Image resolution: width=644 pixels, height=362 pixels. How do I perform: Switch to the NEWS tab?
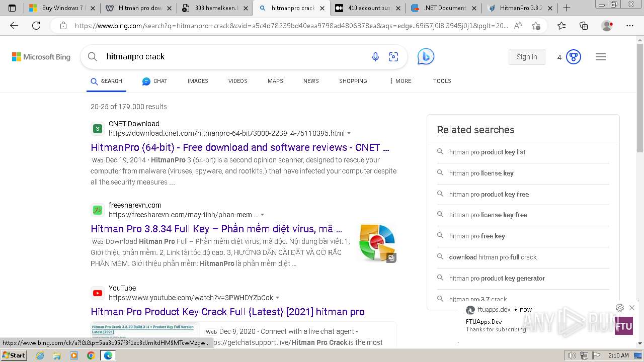pos(311,81)
